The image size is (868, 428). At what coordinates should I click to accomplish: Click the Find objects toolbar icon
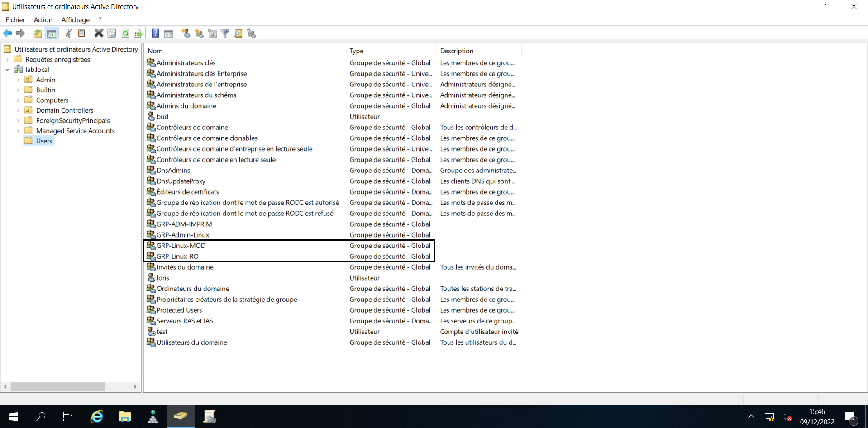[238, 33]
